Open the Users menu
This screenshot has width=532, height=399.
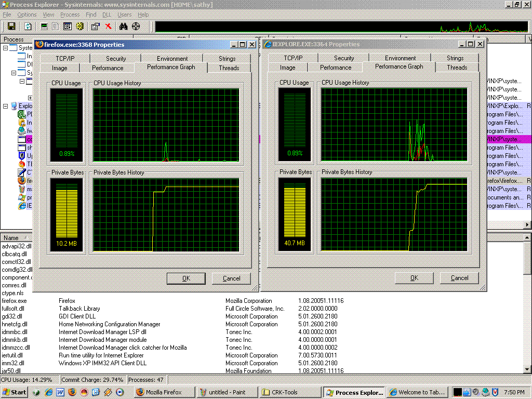(125, 15)
